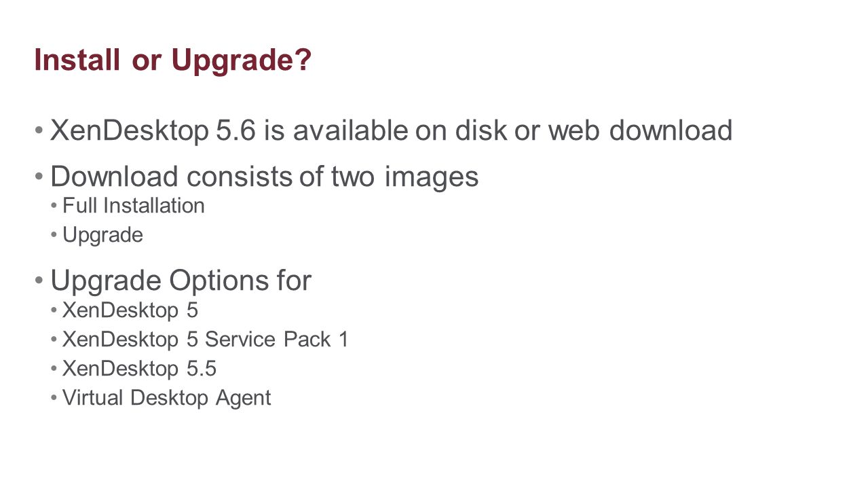Click 'XenDesktop 5 Service Pack 1' item

point(206,339)
